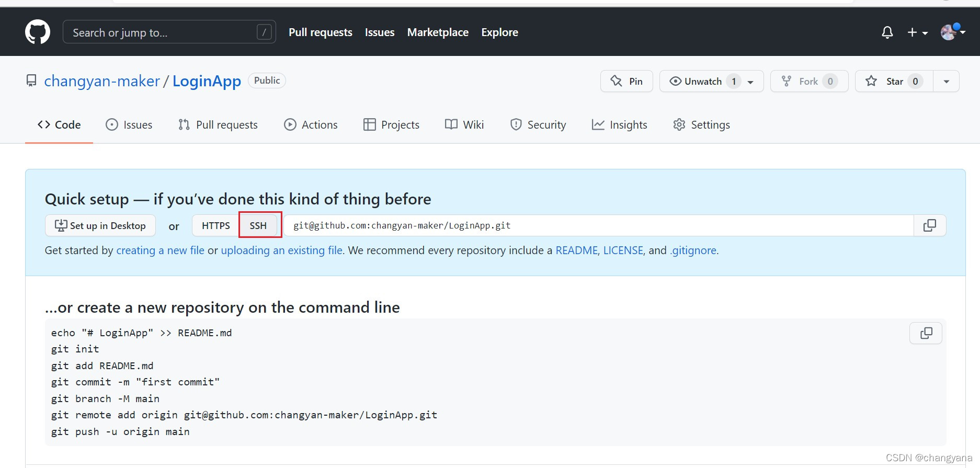Image resolution: width=980 pixels, height=468 pixels.
Task: Click Set up in Desktop
Action: [100, 225]
